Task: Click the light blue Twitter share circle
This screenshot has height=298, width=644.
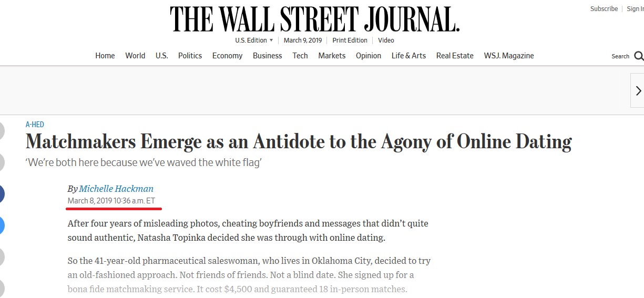Action: coord(2,225)
